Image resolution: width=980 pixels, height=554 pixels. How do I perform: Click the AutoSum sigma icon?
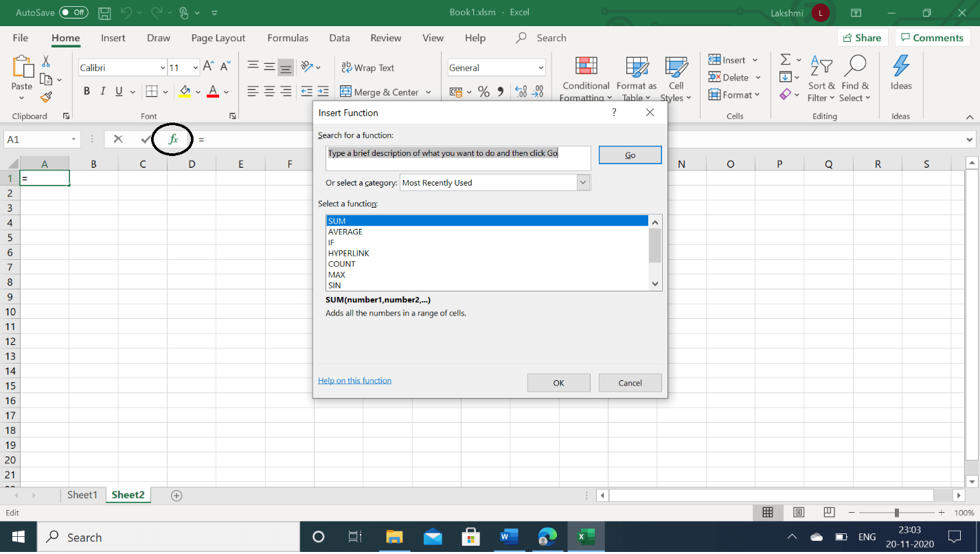pos(785,60)
